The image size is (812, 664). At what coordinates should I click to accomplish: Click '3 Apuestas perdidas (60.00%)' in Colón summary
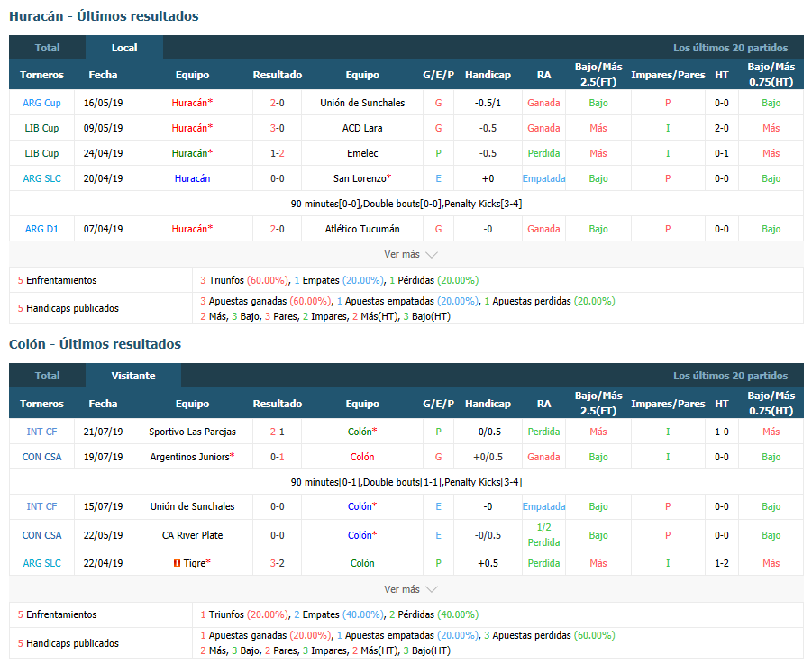(x=550, y=635)
